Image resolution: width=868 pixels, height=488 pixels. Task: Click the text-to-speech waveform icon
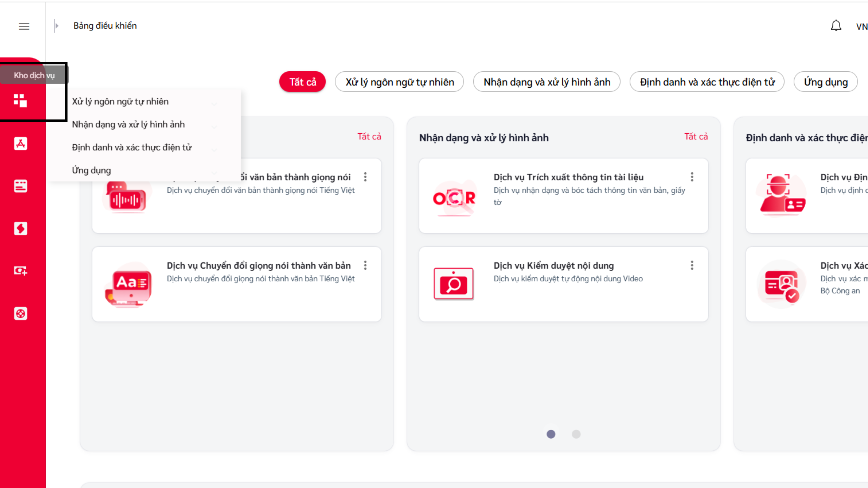coord(127,197)
